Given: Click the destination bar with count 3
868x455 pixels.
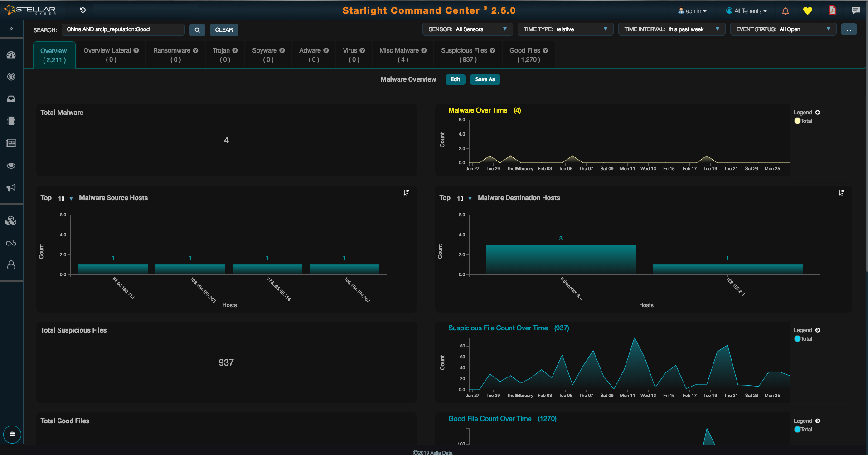Looking at the screenshot, I should 561,259.
